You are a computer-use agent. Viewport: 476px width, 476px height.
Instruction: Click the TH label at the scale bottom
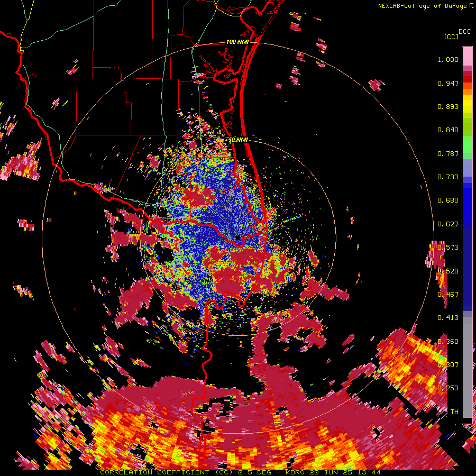point(454,412)
